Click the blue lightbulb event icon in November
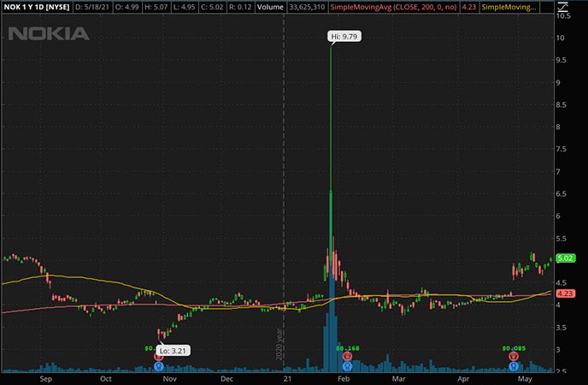Image resolution: width=588 pixels, height=385 pixels. (x=159, y=366)
